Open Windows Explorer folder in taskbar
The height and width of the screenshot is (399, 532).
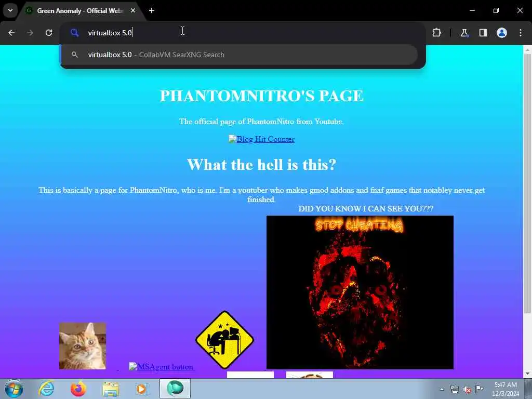[x=111, y=389]
